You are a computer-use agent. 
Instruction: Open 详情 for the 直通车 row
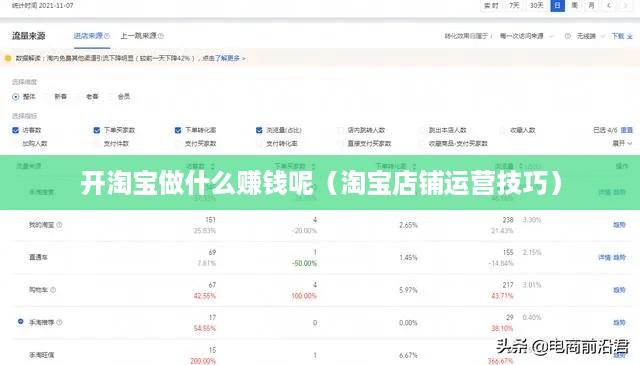604,258
